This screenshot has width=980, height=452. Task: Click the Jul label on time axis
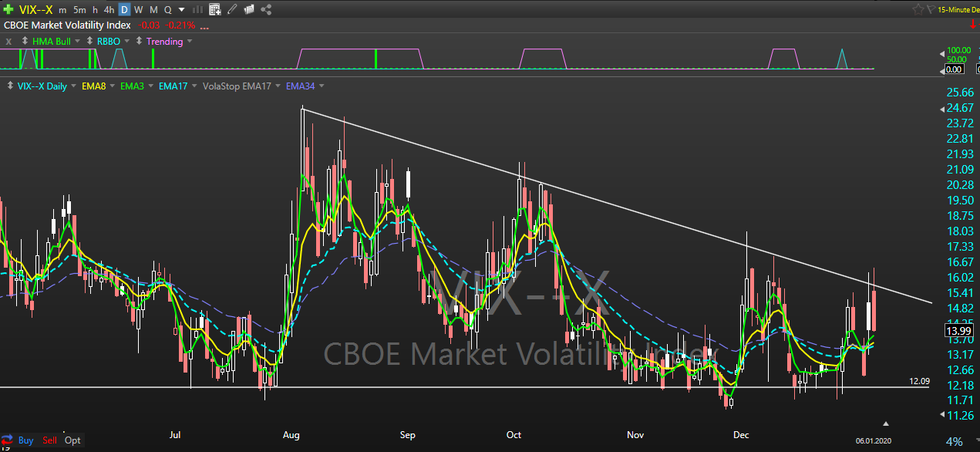175,435
